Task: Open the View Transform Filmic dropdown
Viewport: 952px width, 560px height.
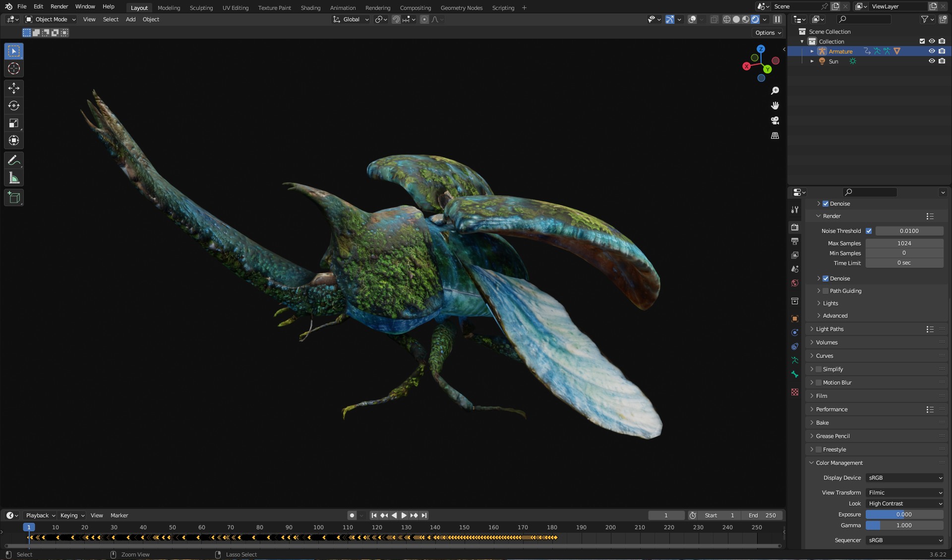Action: (x=904, y=493)
